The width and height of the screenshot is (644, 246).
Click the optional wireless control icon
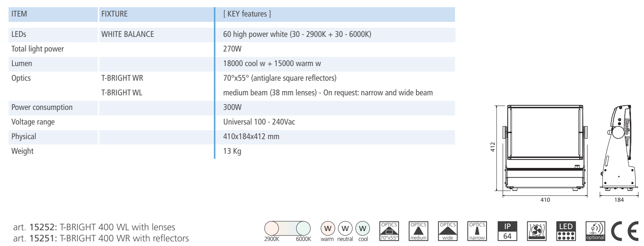pyautogui.click(x=595, y=231)
